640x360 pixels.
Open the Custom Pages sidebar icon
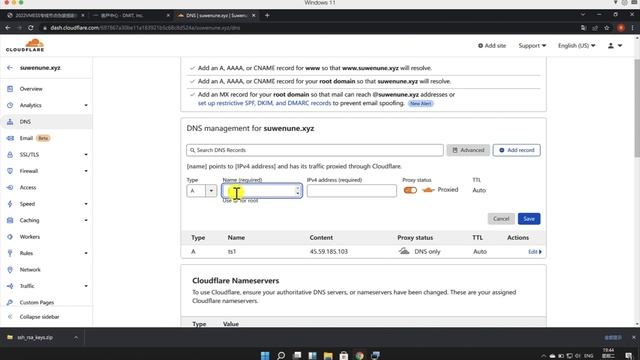[10, 302]
